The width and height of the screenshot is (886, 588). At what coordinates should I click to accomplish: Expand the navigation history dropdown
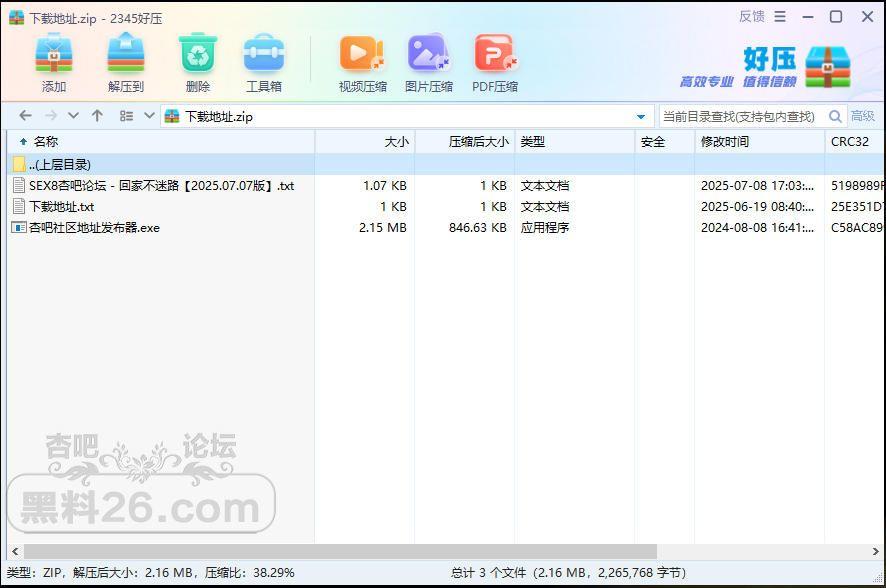point(73,116)
